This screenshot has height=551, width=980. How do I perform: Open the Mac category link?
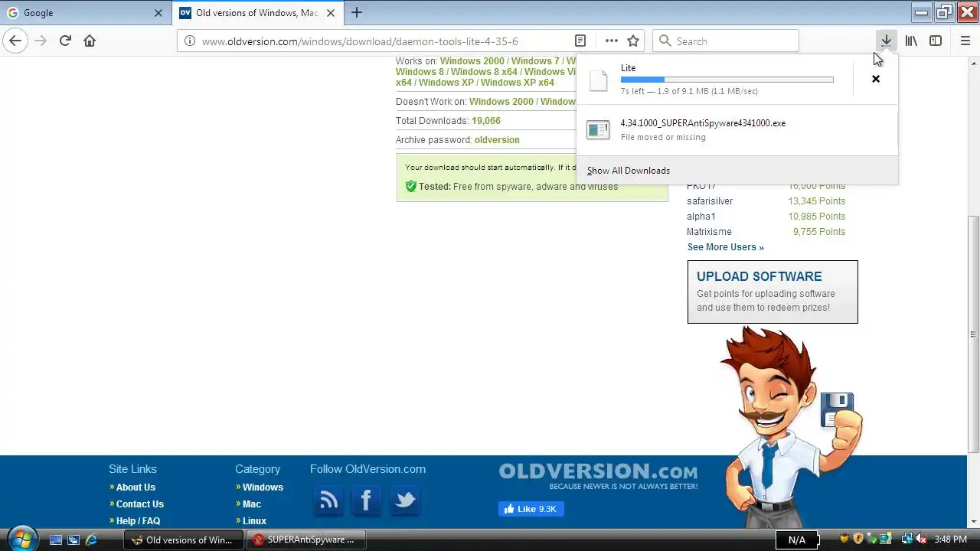252,504
